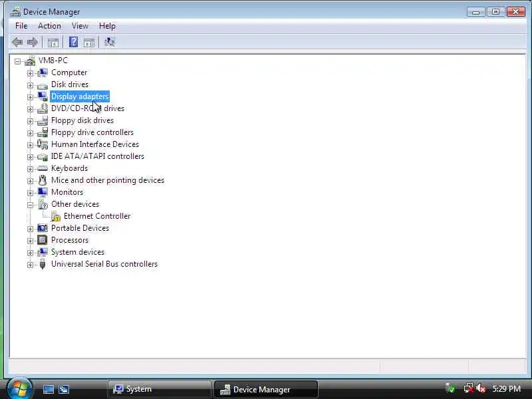Select the Ethernet Controller entry
Image resolution: width=532 pixels, height=399 pixels.
point(97,216)
